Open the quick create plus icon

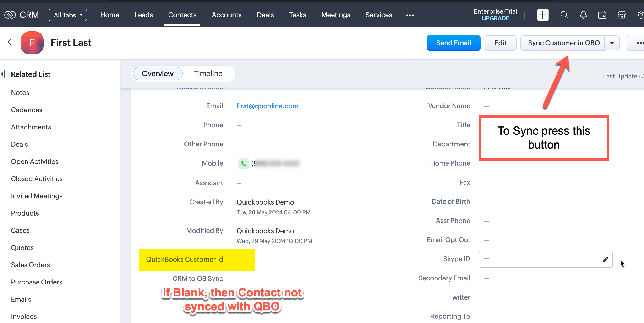tap(542, 15)
